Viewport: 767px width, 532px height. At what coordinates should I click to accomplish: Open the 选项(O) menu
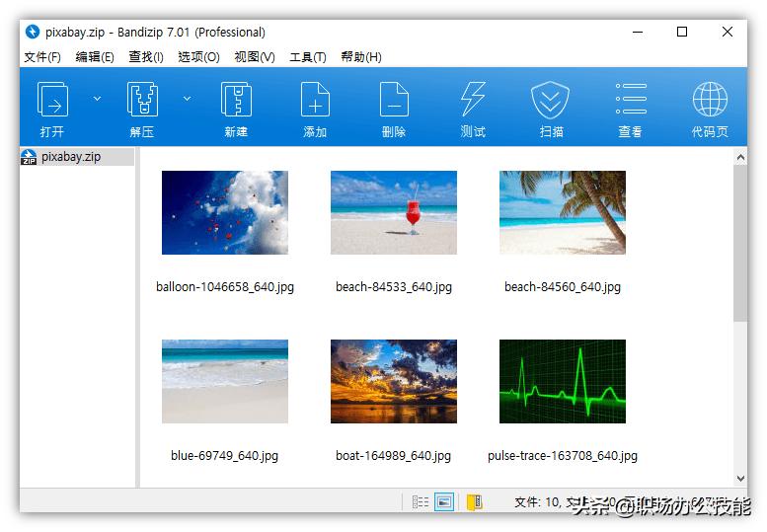click(x=198, y=57)
